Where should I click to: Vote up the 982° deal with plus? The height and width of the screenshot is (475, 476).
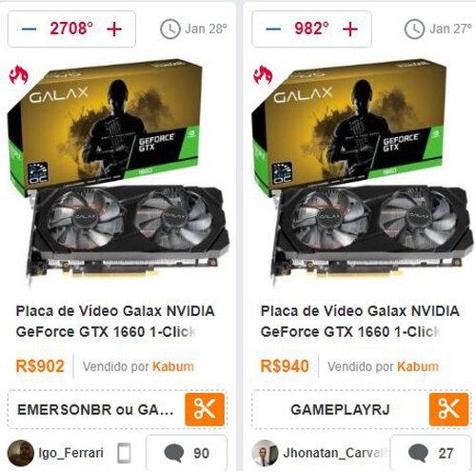(x=350, y=30)
